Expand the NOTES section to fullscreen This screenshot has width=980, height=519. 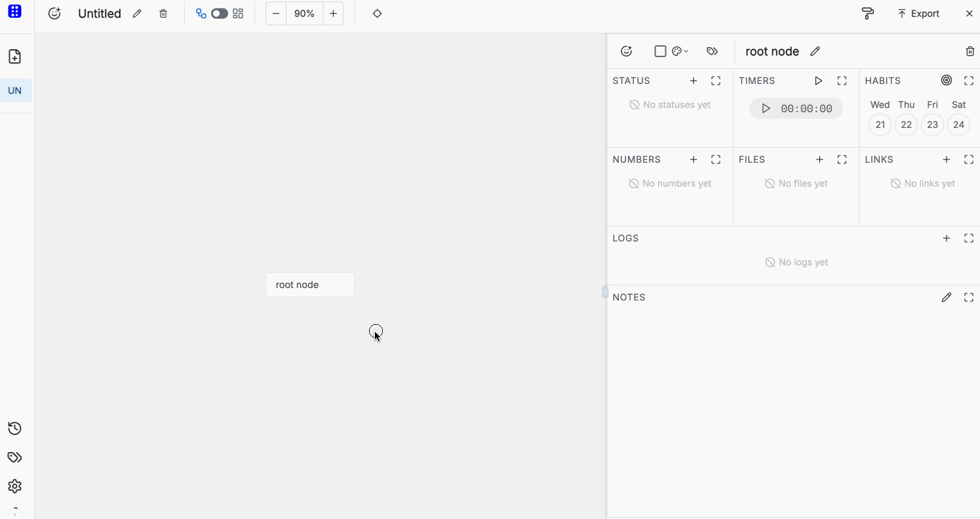pyautogui.click(x=970, y=297)
